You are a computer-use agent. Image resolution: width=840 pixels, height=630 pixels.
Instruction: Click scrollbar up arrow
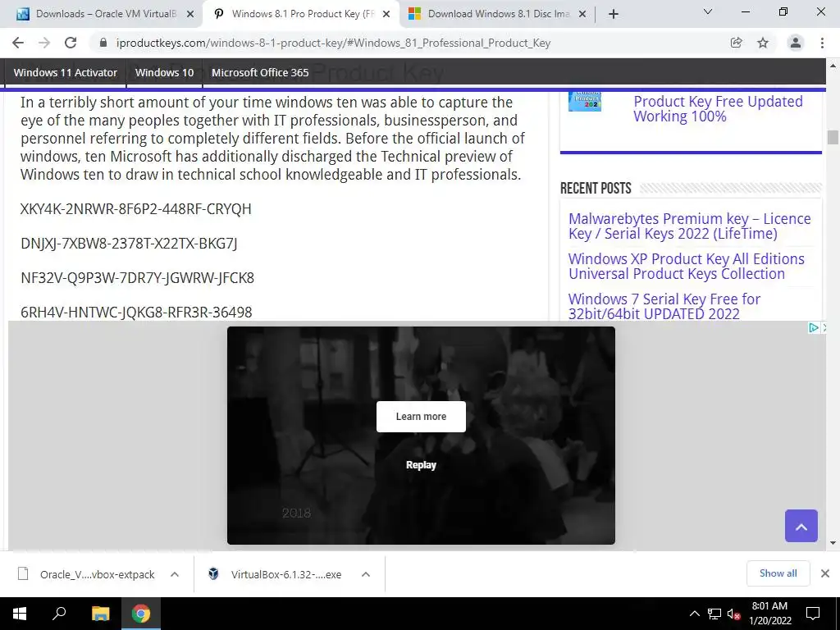(833, 66)
